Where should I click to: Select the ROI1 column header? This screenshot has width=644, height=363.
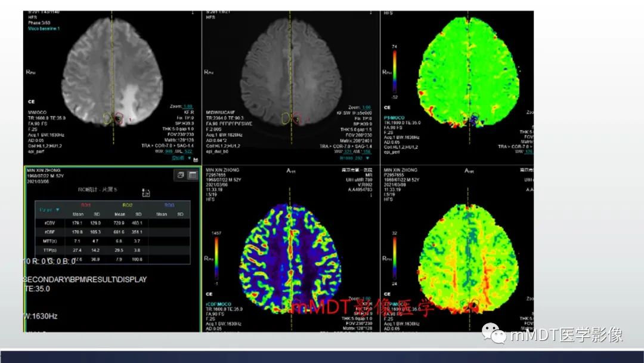[x=85, y=205]
